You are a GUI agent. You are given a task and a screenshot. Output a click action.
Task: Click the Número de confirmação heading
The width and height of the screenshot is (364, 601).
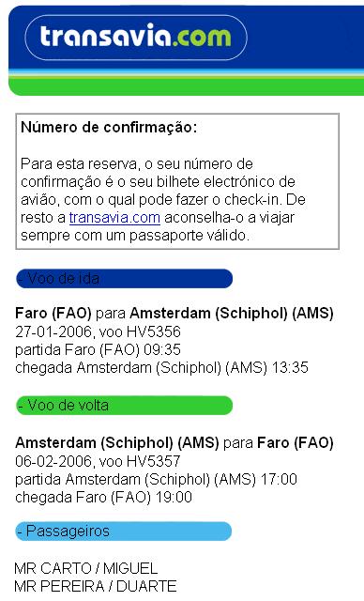pyautogui.click(x=109, y=128)
